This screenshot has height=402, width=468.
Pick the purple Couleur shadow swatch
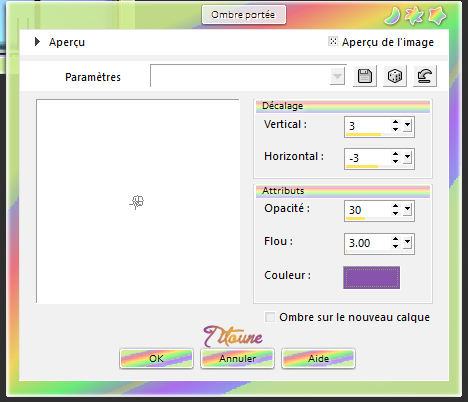click(371, 277)
